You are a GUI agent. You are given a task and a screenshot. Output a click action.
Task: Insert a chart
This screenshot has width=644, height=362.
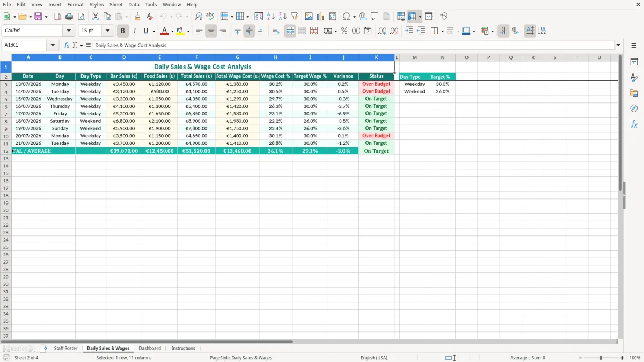pos(321,17)
